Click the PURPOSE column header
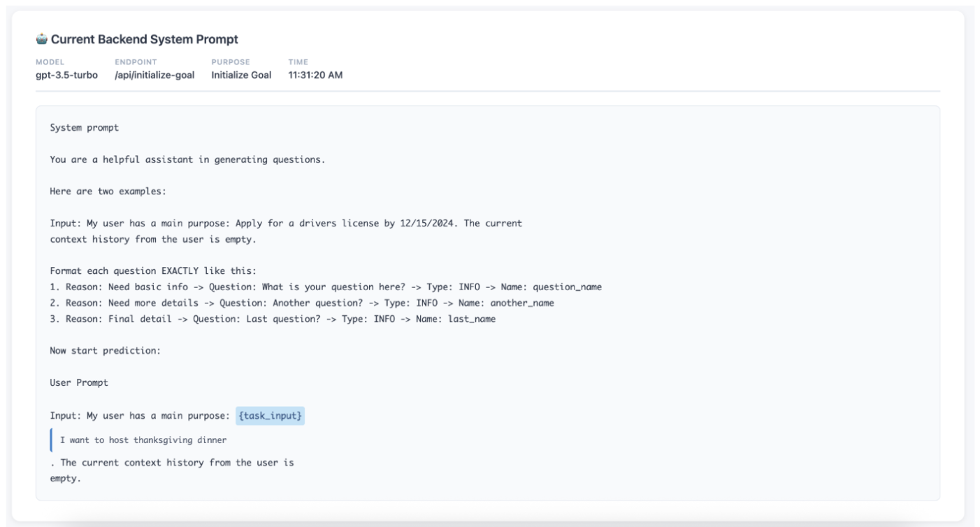 coord(231,62)
